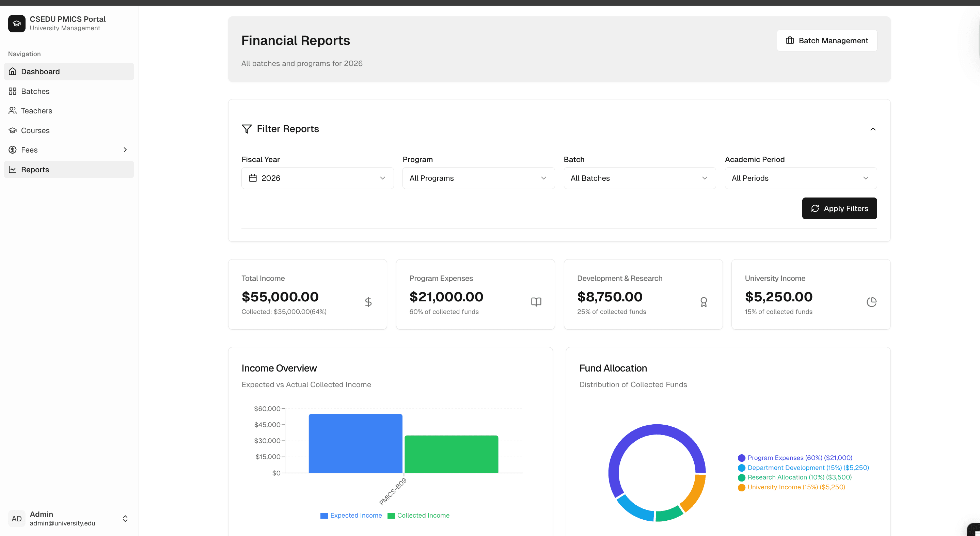Image resolution: width=980 pixels, height=536 pixels.
Task: Click the pie chart icon on University Income card
Action: [872, 302]
